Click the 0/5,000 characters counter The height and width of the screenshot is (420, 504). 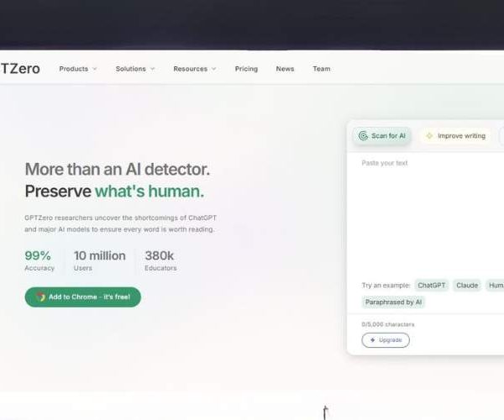point(388,324)
